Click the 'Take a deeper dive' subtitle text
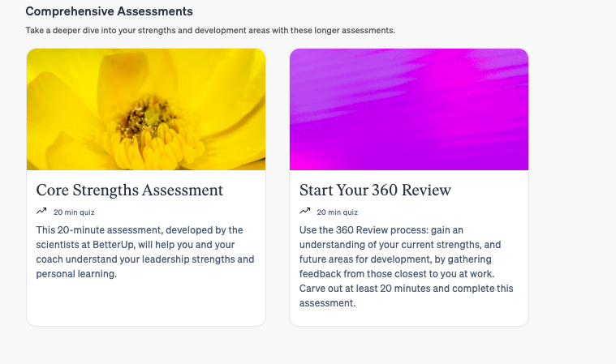The height and width of the screenshot is (364, 616). pos(210,30)
